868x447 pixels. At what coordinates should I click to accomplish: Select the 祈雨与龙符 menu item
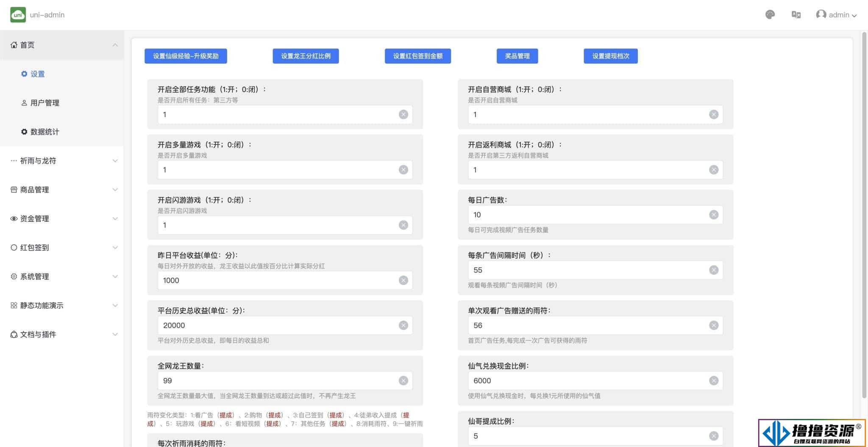(62, 161)
